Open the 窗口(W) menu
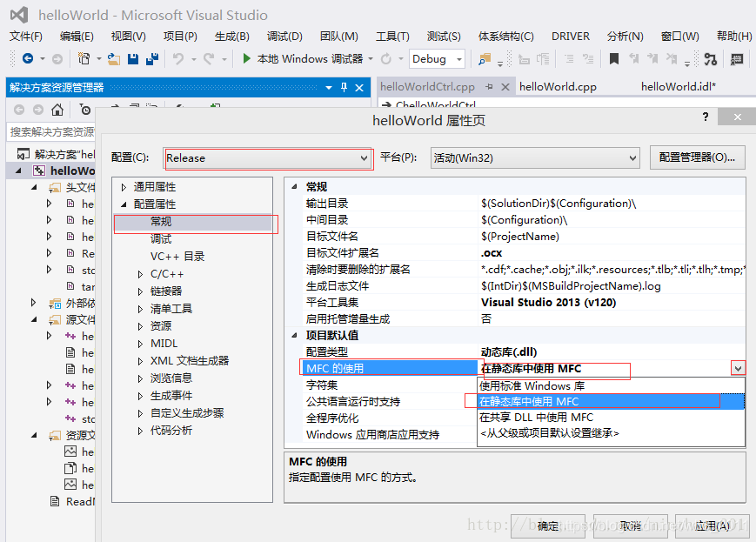This screenshot has height=542, width=756. pyautogui.click(x=679, y=37)
